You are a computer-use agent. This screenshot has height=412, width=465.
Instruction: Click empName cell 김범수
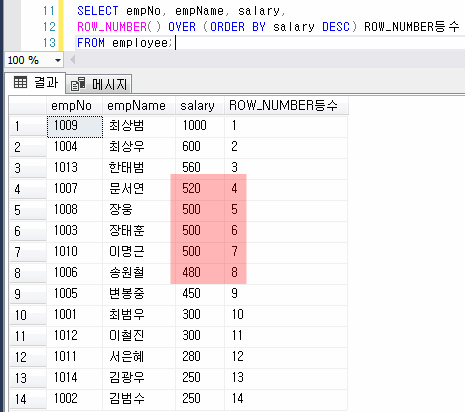pos(139,399)
